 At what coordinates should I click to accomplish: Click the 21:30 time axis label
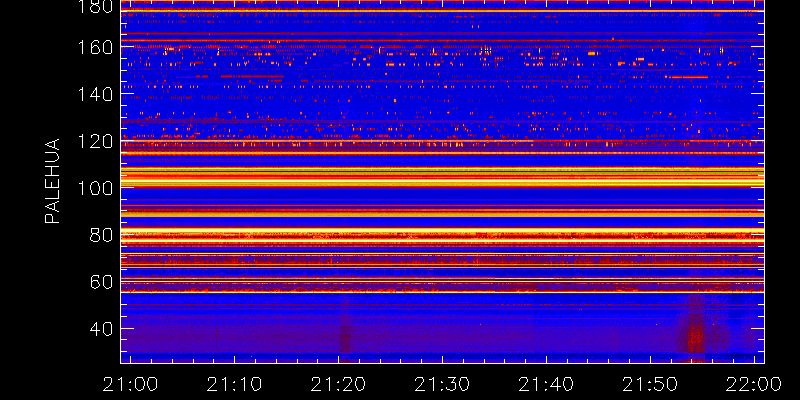coord(442,384)
